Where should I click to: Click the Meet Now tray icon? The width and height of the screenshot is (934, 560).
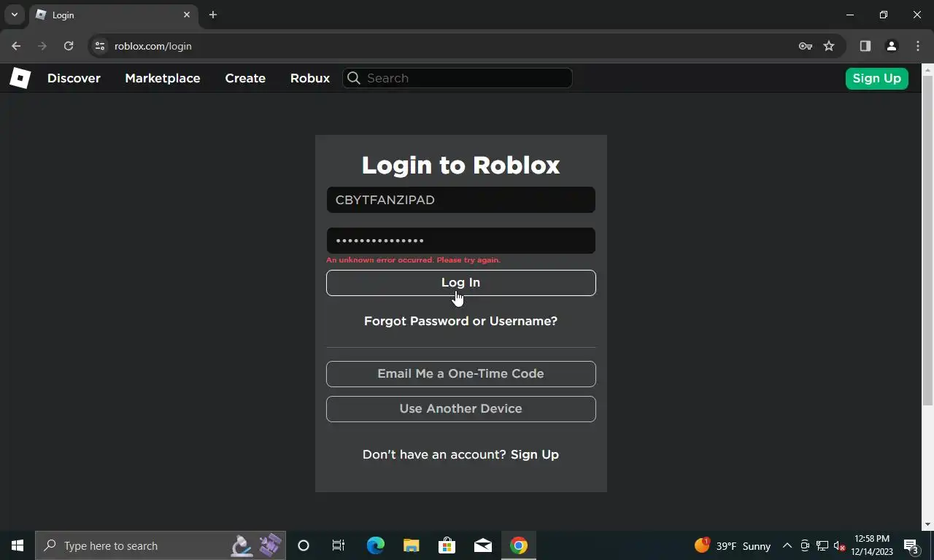tap(805, 545)
